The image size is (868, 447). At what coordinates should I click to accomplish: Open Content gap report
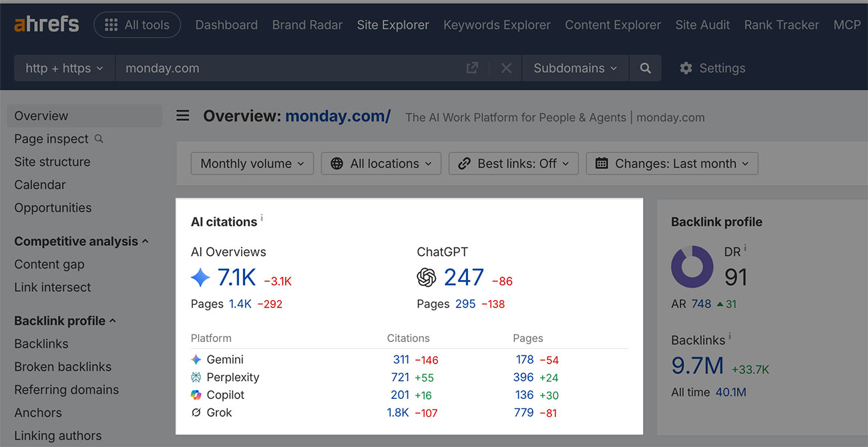tap(49, 264)
